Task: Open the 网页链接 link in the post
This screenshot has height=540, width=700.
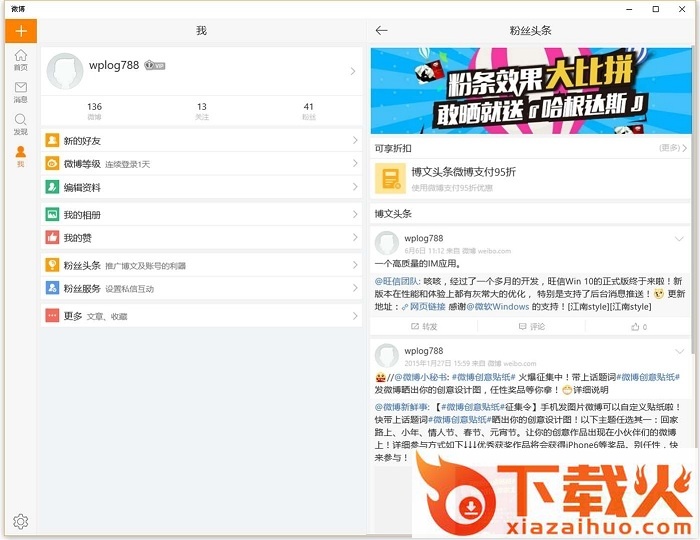Action: [424, 307]
